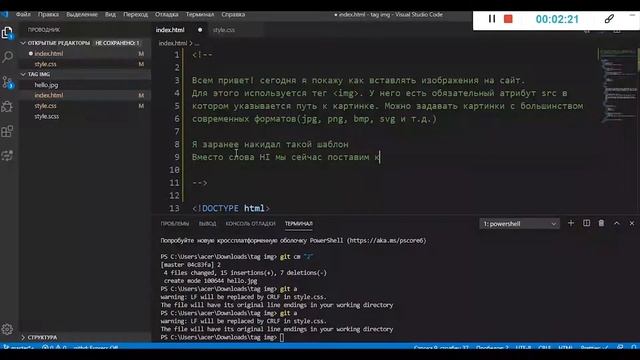Stop the screen recording
Image resolution: width=640 pixels, height=360 pixels.
(x=508, y=19)
